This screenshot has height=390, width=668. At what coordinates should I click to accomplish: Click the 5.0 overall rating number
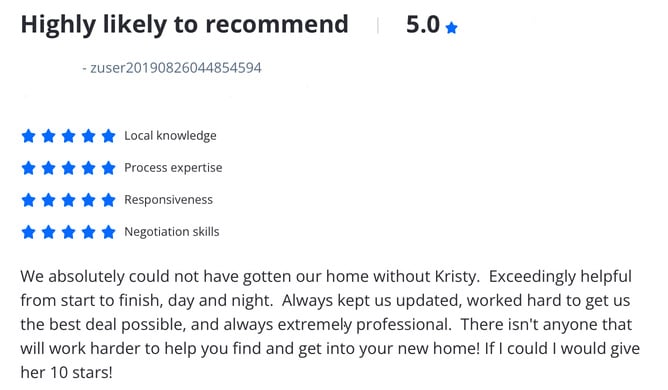tap(423, 25)
